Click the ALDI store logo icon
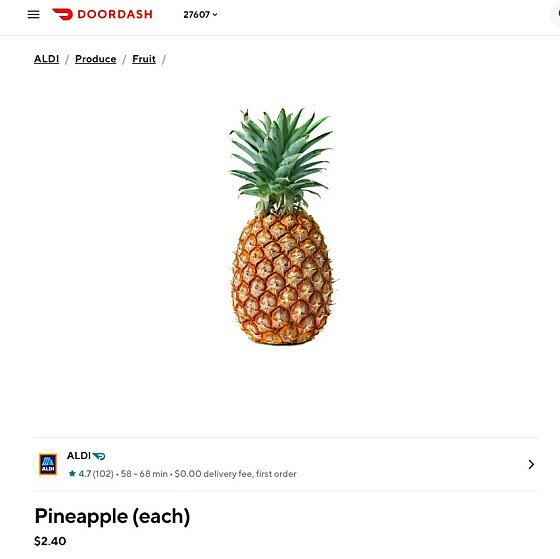Screen dimensions: 560x559 point(48,464)
